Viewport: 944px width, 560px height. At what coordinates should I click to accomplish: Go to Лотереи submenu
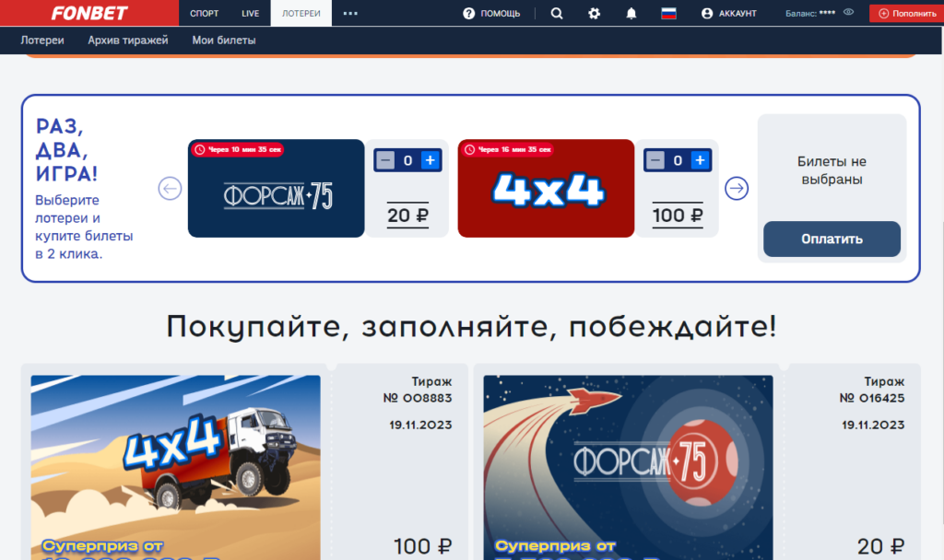pyautogui.click(x=42, y=41)
